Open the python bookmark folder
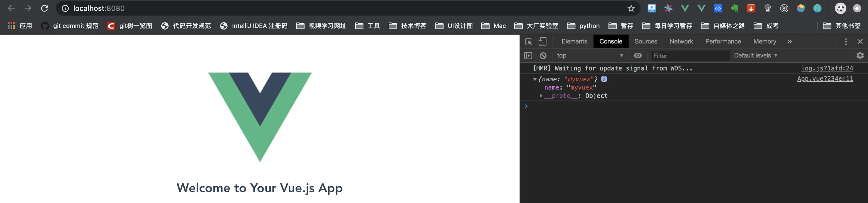The image size is (868, 203). [x=583, y=26]
